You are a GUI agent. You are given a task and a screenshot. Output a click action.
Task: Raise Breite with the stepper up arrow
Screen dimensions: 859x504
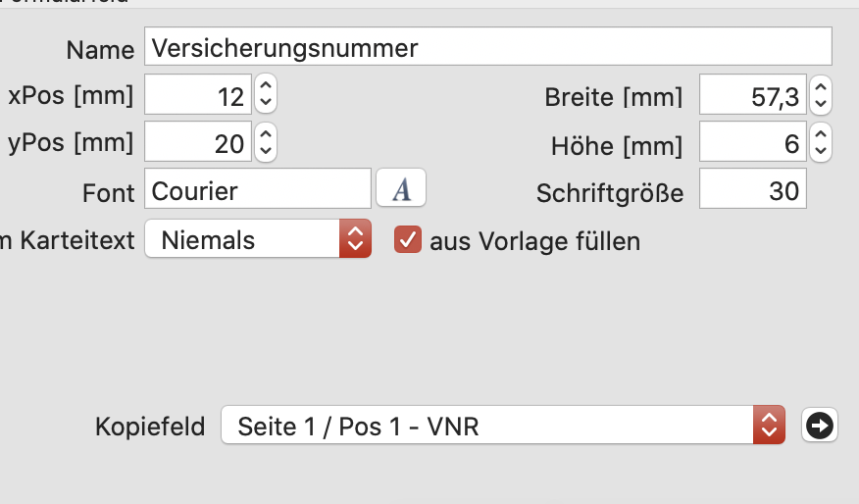pyautogui.click(x=820, y=86)
